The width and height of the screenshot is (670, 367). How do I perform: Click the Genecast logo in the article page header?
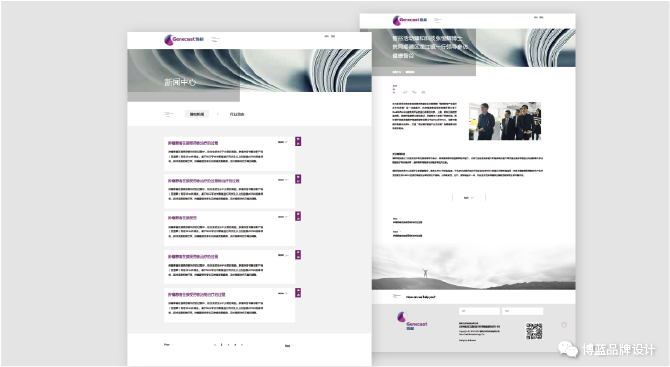pos(409,20)
